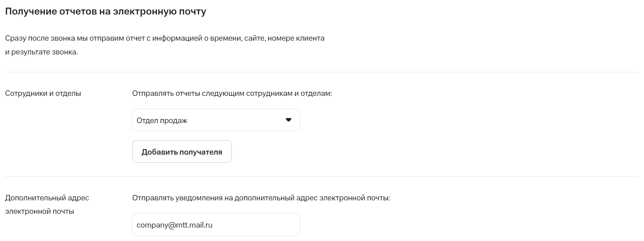Focus the additional email address input field
Image resolution: width=644 pixels, height=241 pixels.
pyautogui.click(x=254, y=225)
